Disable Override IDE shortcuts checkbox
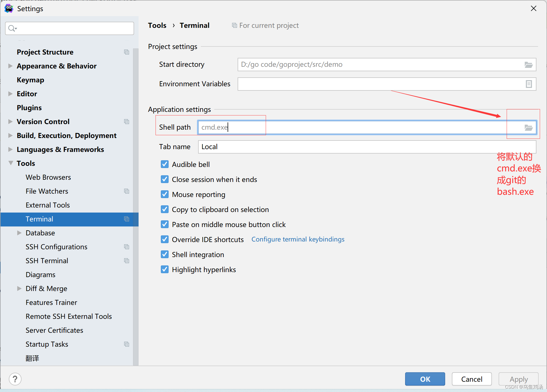Screen dimensions: 547x392 coord(165,240)
